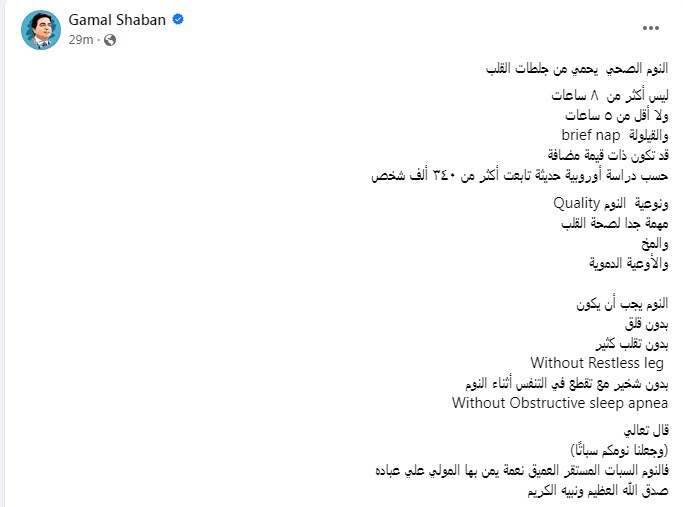Viewport: 683px width, 507px height.
Task: Click the line mentioning ٥ ساعات
Action: click(612, 115)
